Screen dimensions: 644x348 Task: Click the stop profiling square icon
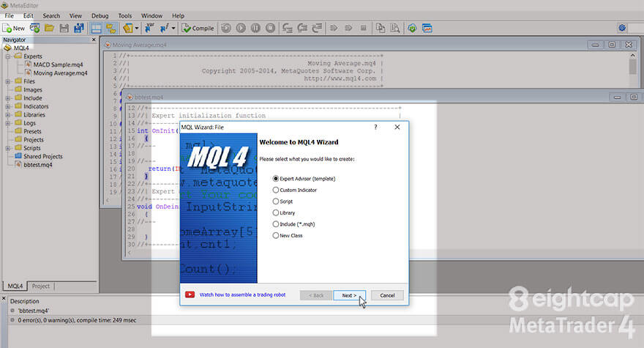(363, 28)
